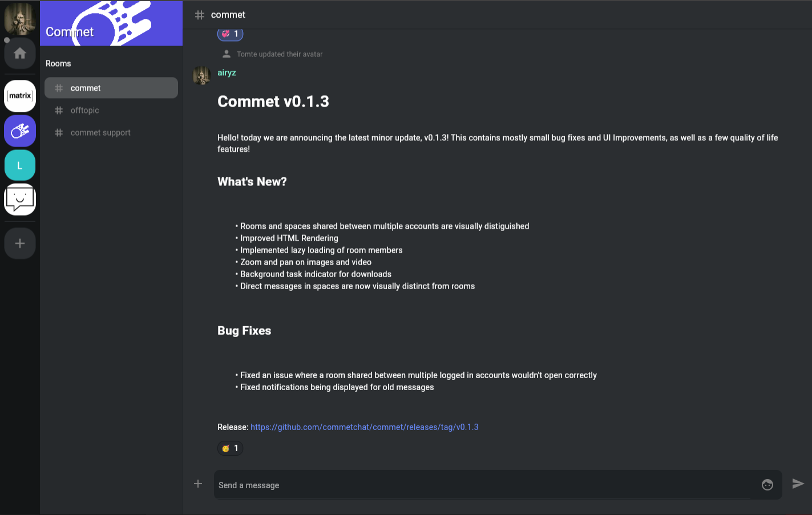Click the plus icon to add space

(20, 244)
